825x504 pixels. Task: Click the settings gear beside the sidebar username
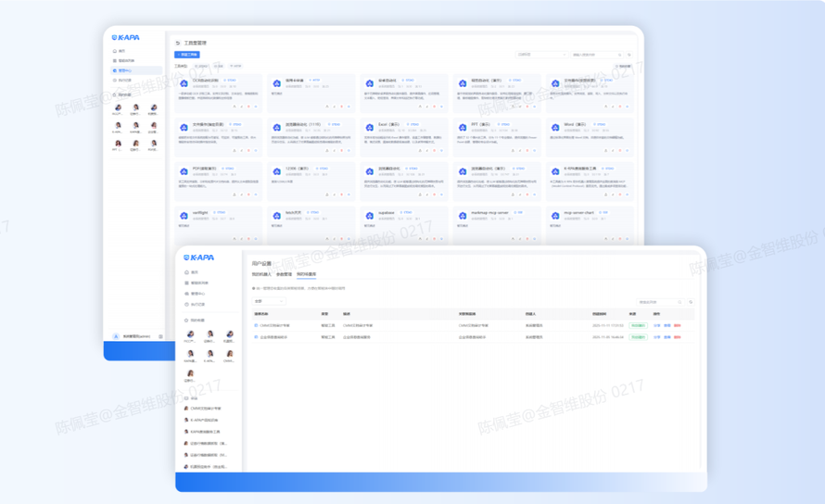click(x=160, y=336)
